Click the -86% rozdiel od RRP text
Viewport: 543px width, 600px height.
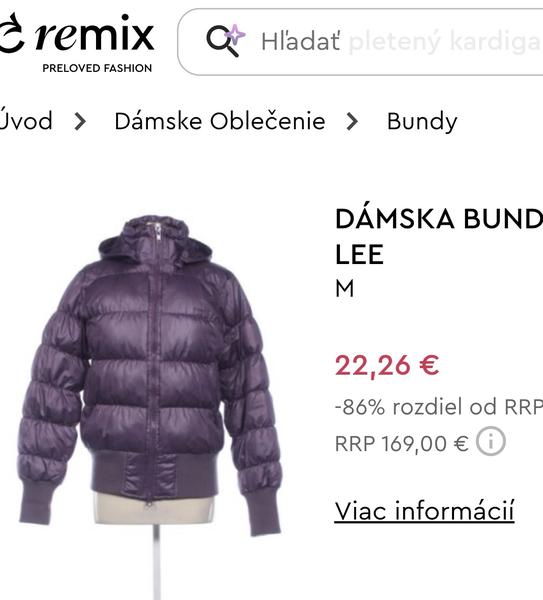point(439,406)
